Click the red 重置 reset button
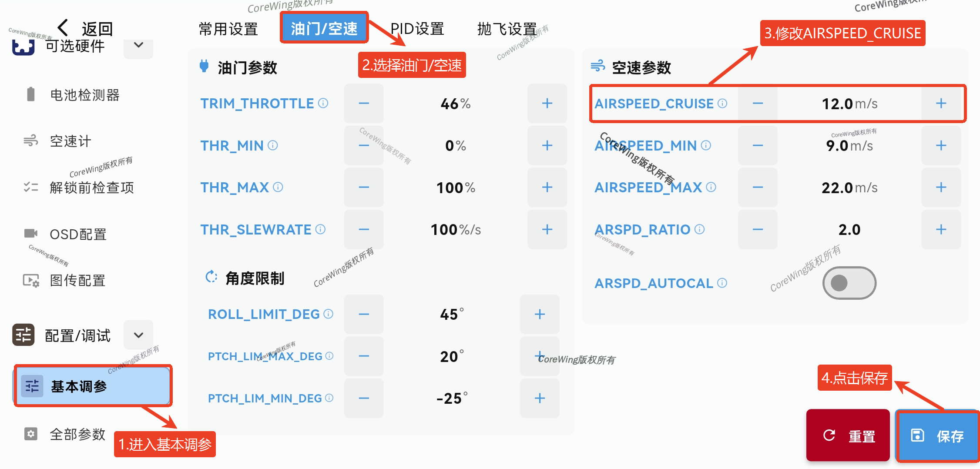The width and height of the screenshot is (980, 469). [848, 435]
